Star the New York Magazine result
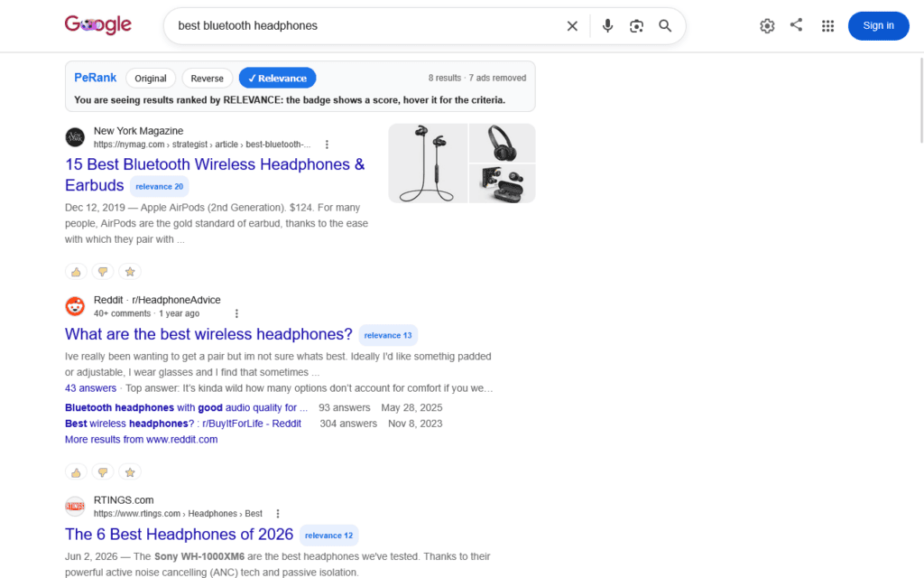924x578 pixels. tap(130, 272)
